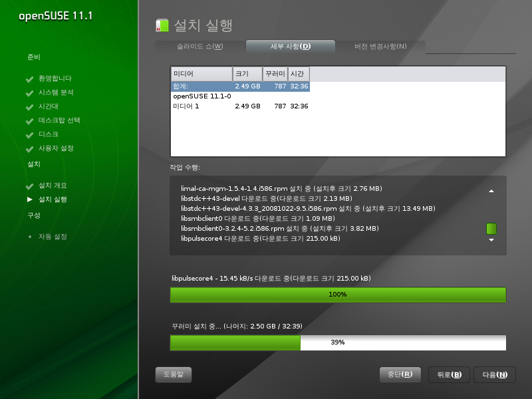Open the 버전 변경사항(N) tab

tap(380, 47)
